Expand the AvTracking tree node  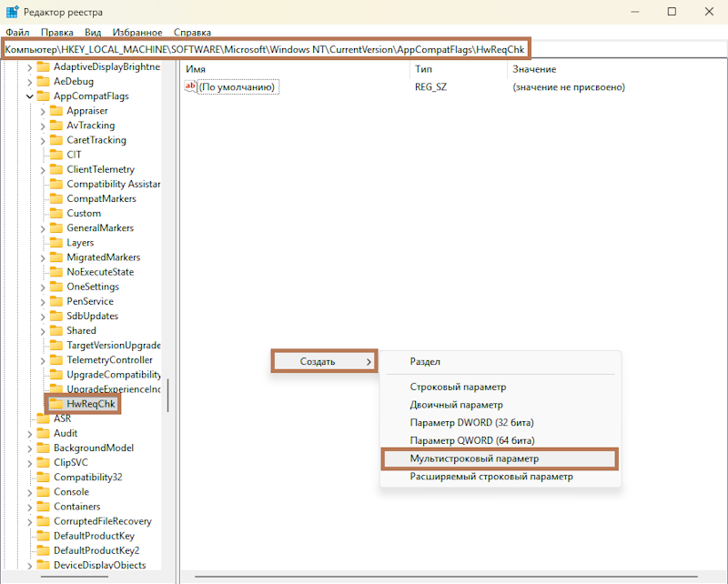pyautogui.click(x=43, y=126)
